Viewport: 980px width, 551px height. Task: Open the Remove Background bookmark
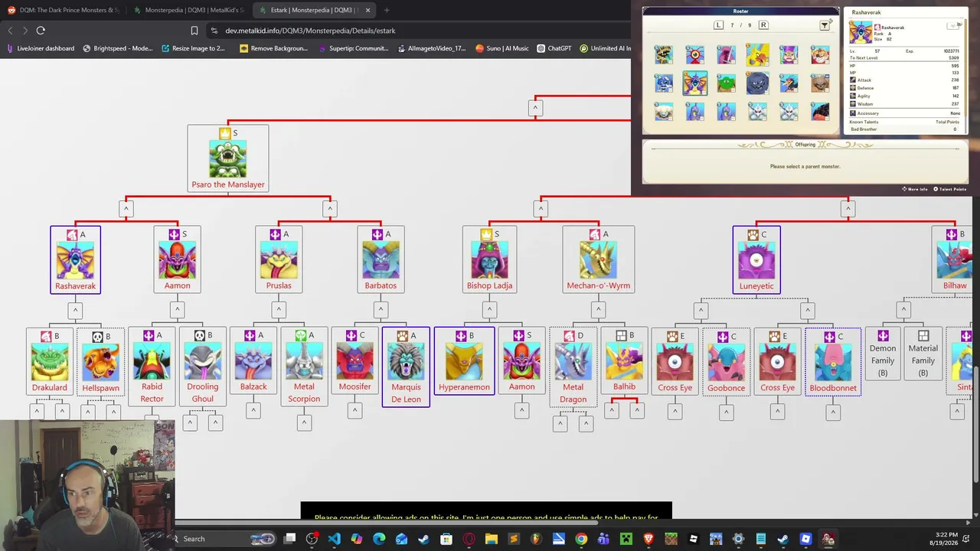(x=274, y=48)
